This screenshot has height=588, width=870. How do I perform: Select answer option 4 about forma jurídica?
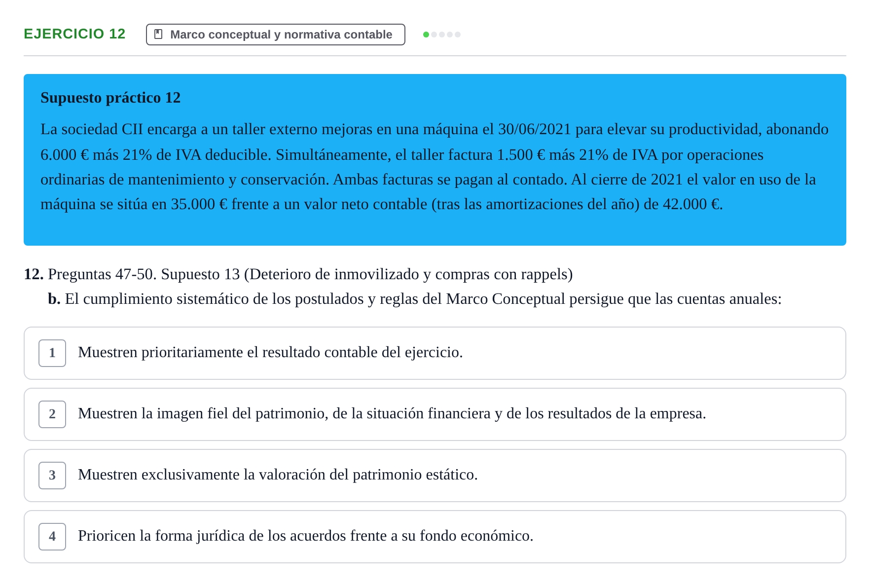pyautogui.click(x=435, y=537)
